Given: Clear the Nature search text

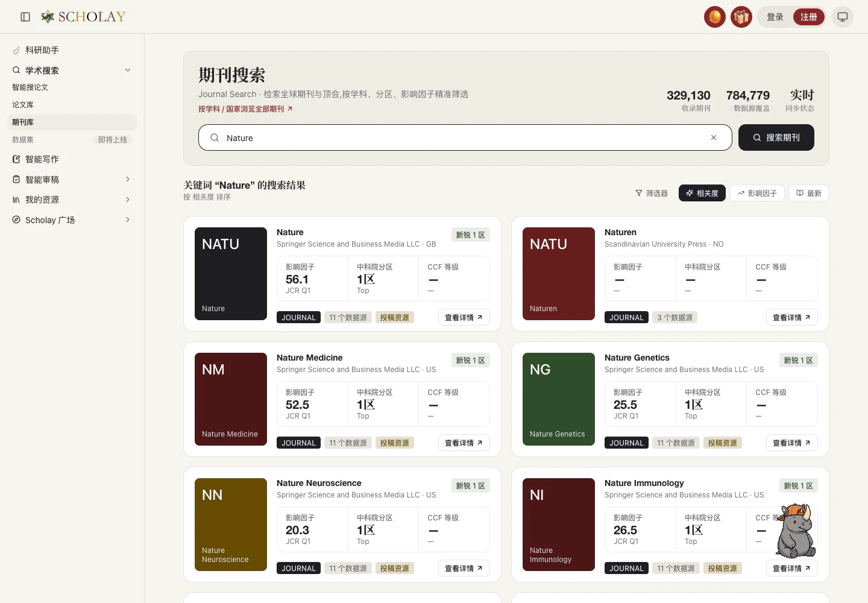Looking at the screenshot, I should click(714, 137).
